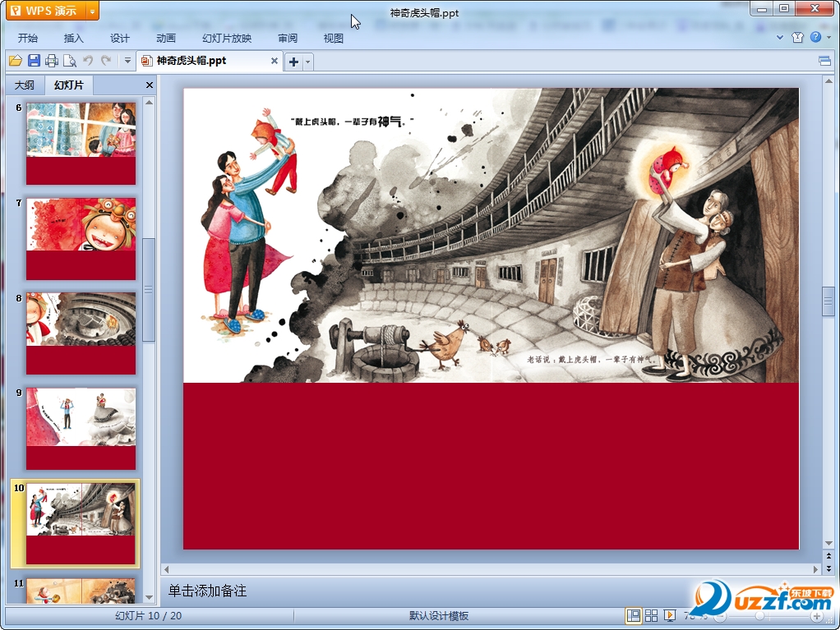The height and width of the screenshot is (630, 840).
Task: Click the horizontal scroll left arrow
Action: [x=167, y=569]
